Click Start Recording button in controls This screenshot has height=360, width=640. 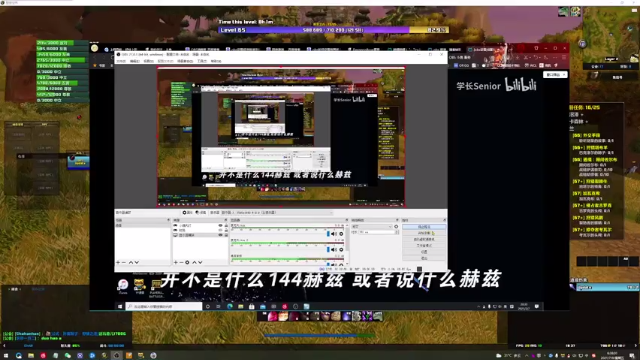[424, 233]
